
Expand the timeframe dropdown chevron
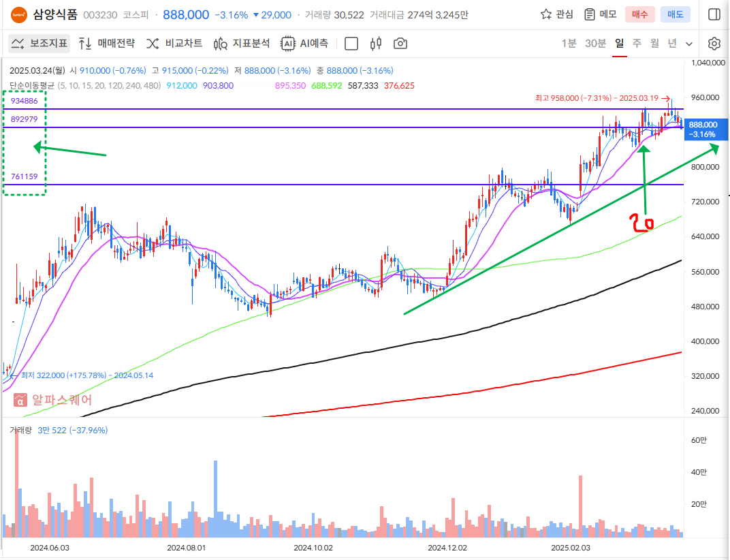(689, 44)
